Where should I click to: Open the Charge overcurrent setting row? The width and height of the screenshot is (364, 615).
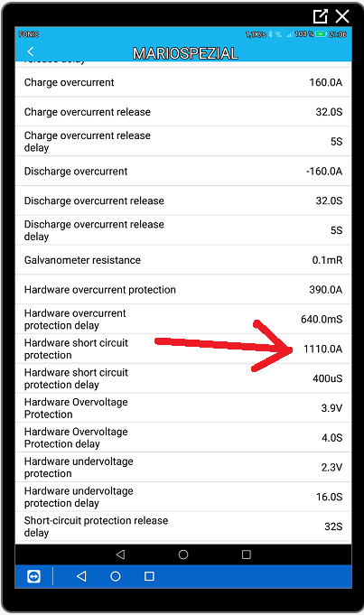(x=183, y=82)
